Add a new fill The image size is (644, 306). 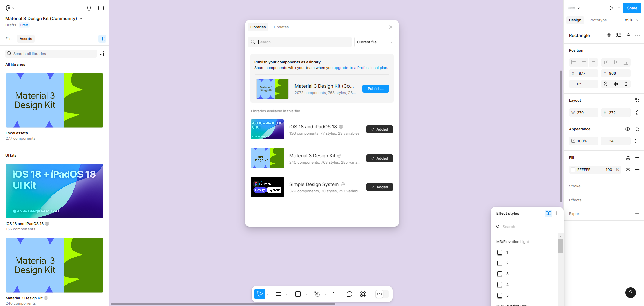637,158
